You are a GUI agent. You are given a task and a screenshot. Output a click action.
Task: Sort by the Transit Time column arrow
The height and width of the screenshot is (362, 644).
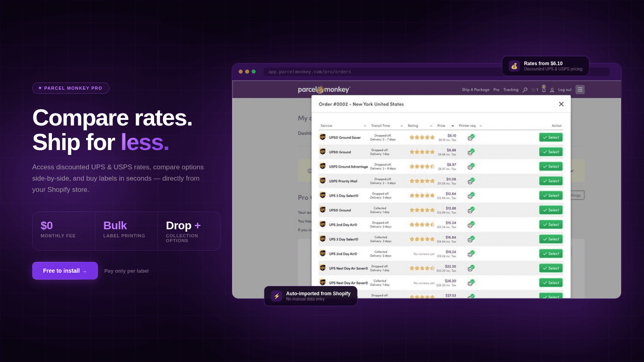coord(402,126)
